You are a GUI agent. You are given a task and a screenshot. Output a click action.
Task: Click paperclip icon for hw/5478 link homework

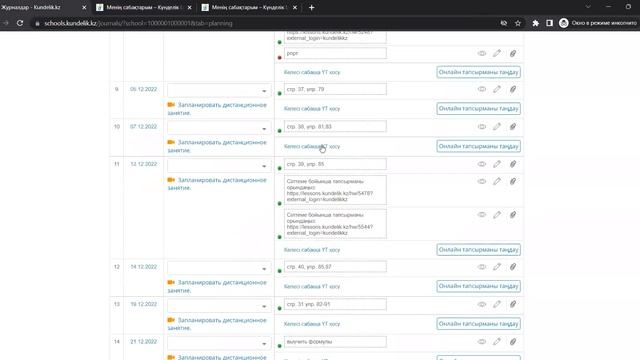(513, 181)
